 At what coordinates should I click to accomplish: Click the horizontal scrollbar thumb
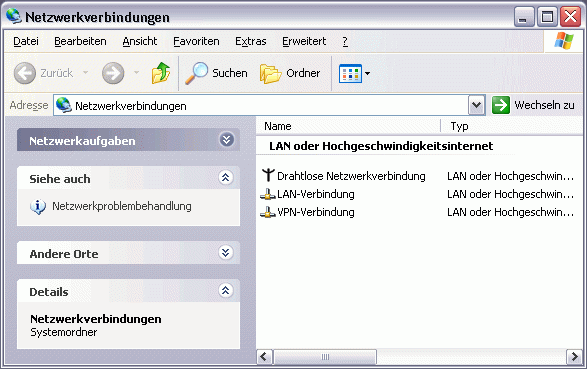click(x=325, y=357)
